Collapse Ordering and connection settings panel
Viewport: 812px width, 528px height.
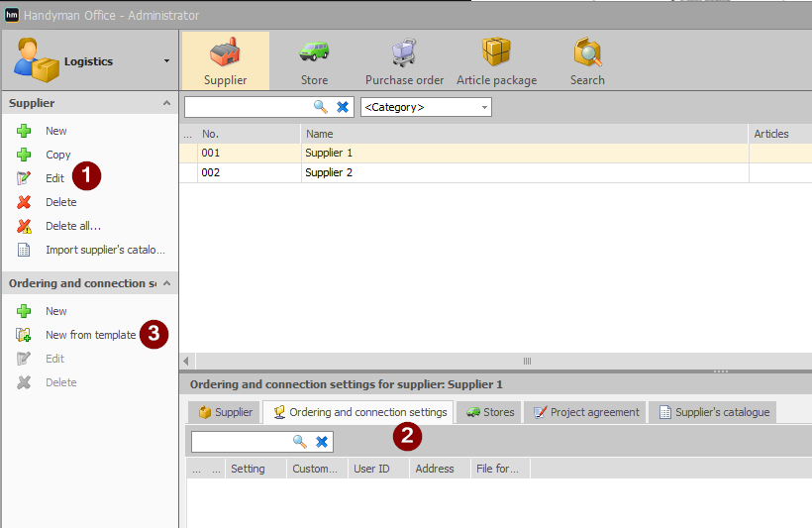[166, 283]
